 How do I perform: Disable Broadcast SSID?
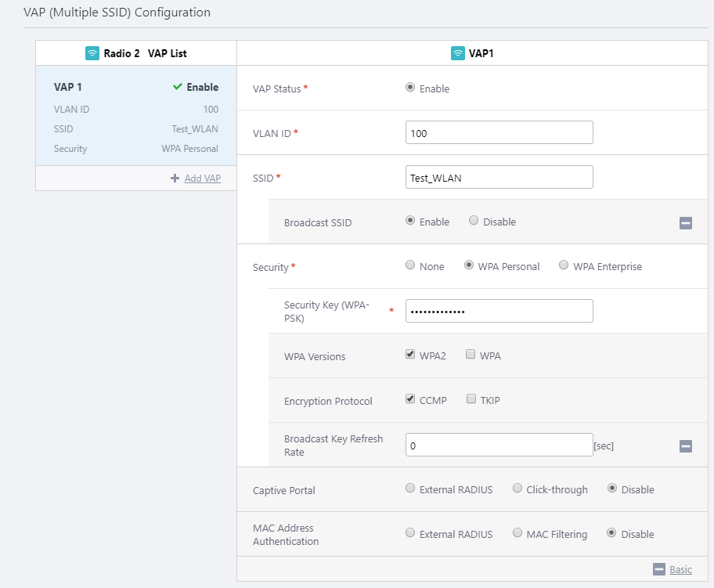pos(474,222)
